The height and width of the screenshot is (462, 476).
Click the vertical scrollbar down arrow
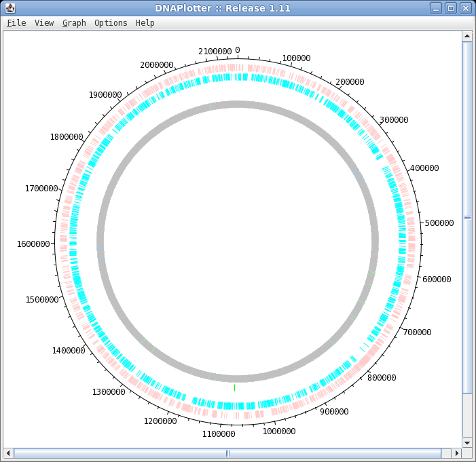pos(467,442)
